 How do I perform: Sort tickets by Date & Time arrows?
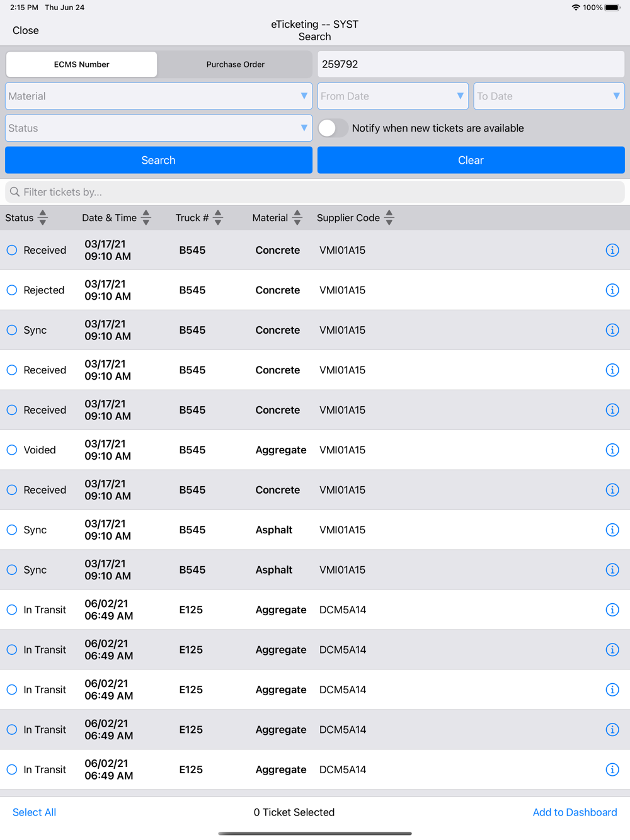(146, 218)
